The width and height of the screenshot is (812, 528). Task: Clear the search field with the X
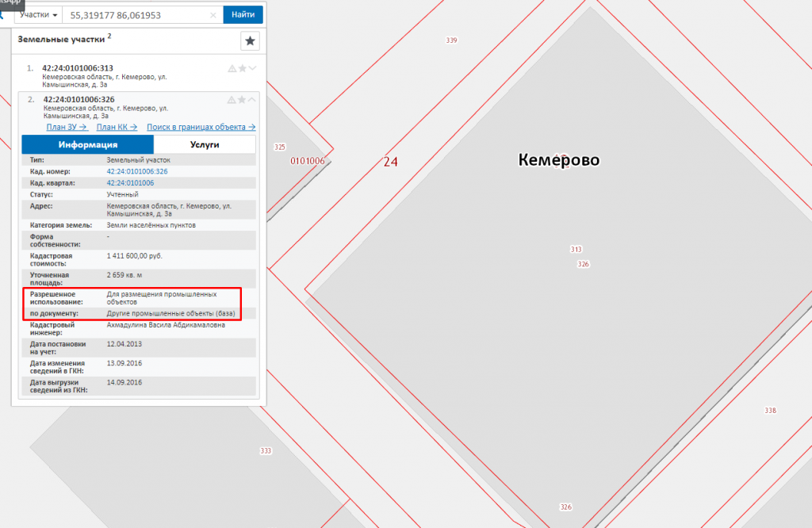[213, 15]
